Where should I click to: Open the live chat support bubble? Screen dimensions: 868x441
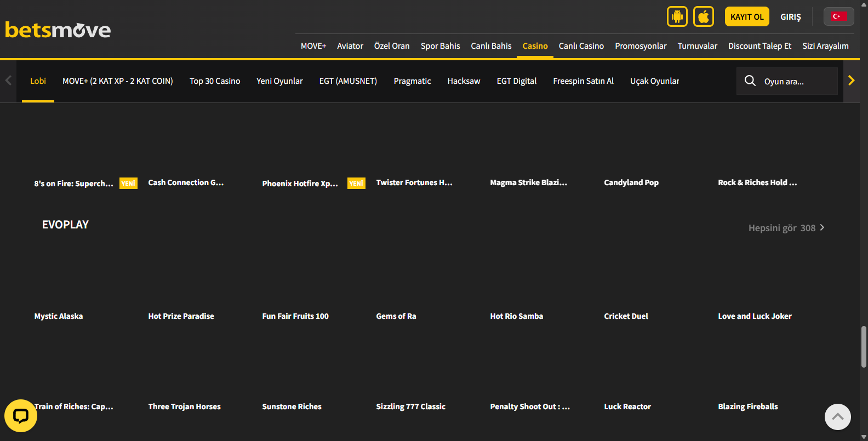(21, 416)
